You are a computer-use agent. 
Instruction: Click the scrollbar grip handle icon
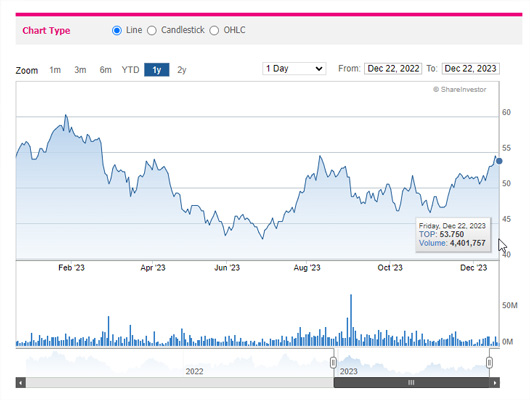[411, 383]
